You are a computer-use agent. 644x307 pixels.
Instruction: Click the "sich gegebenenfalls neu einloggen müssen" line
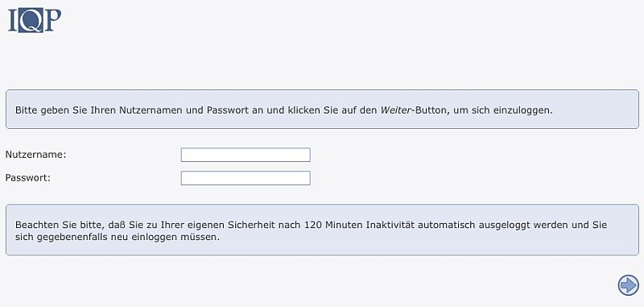pyautogui.click(x=118, y=238)
